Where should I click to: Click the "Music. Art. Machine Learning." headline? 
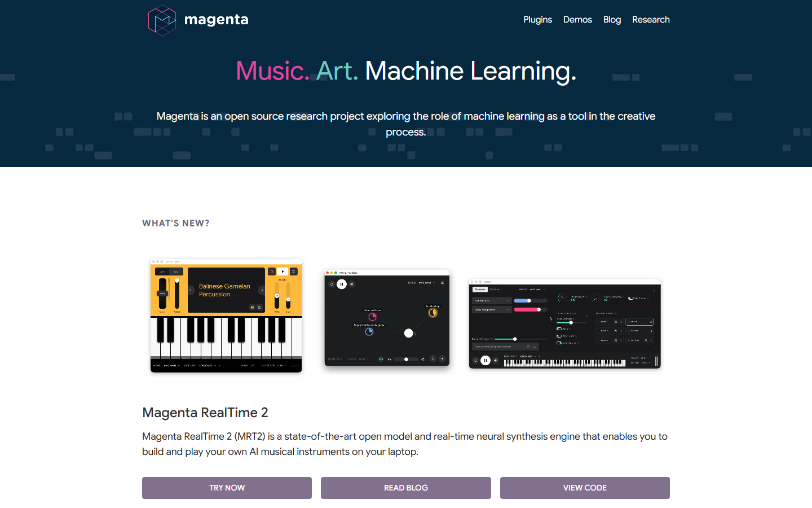click(406, 71)
